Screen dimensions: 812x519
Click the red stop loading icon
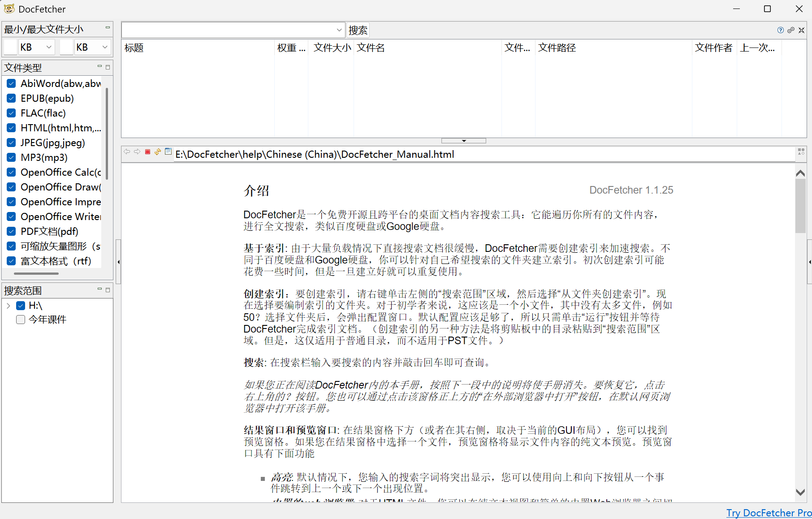coord(147,152)
